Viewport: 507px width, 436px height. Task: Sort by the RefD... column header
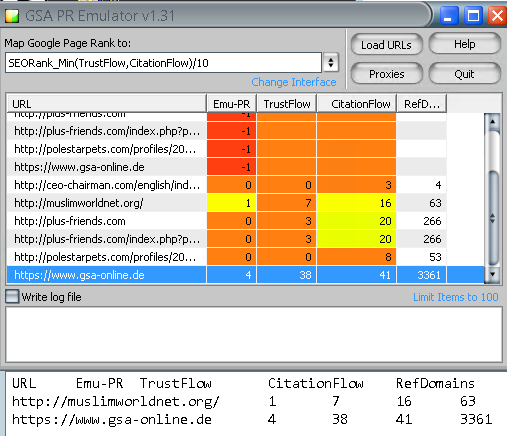tap(422, 104)
